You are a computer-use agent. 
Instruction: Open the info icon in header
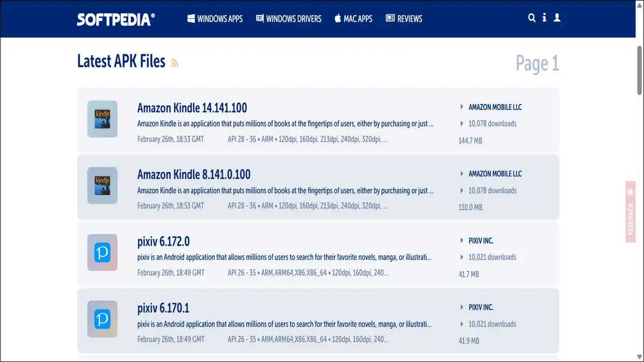pos(544,18)
